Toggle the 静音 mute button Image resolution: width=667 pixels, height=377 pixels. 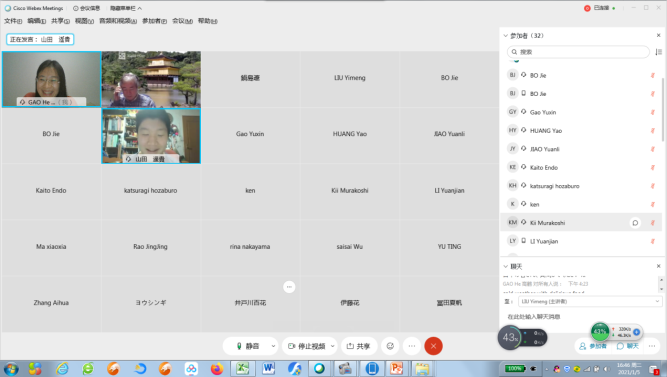click(247, 346)
